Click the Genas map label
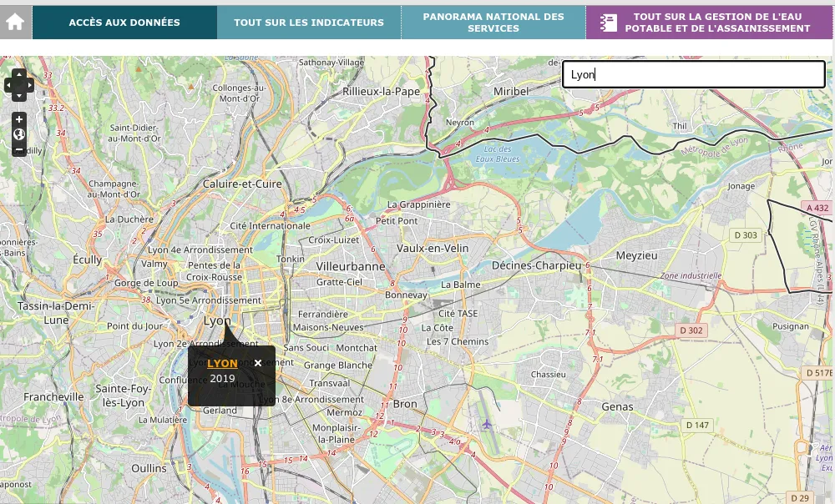The width and height of the screenshot is (835, 504). [617, 406]
